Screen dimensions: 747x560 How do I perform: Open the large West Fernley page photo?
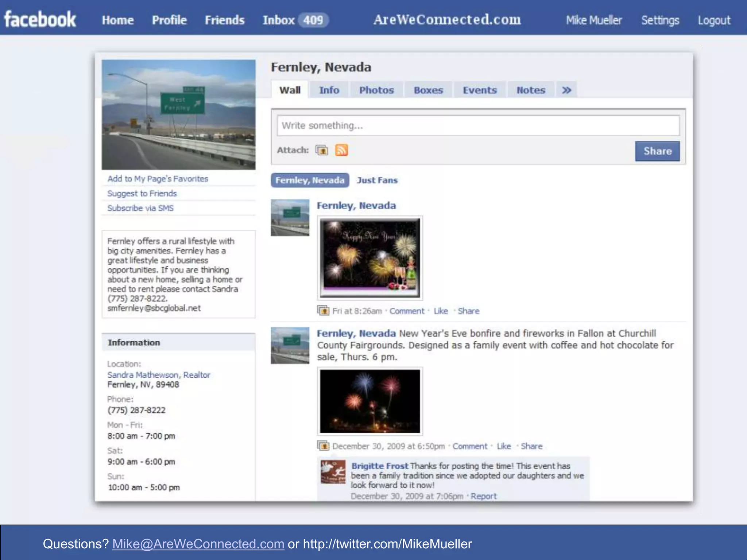pyautogui.click(x=178, y=114)
